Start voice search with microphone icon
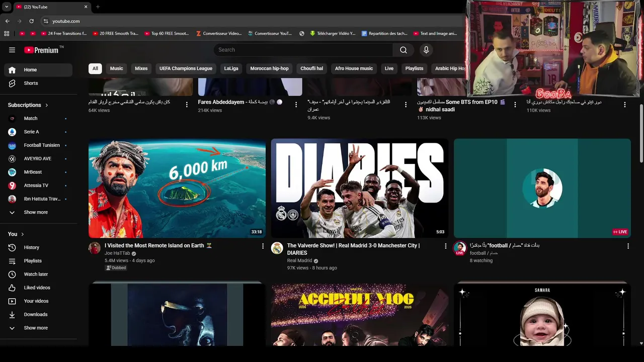 pos(426,50)
